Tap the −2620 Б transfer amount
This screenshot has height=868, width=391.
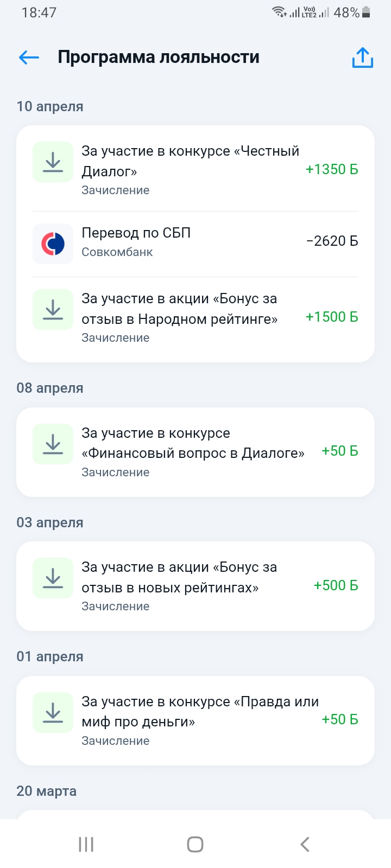pos(332,241)
